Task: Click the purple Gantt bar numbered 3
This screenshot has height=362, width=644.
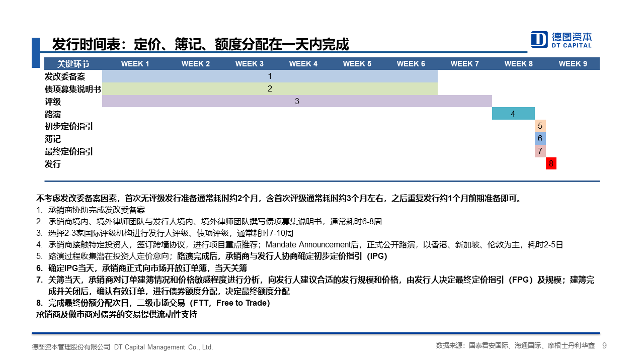Action: click(297, 101)
